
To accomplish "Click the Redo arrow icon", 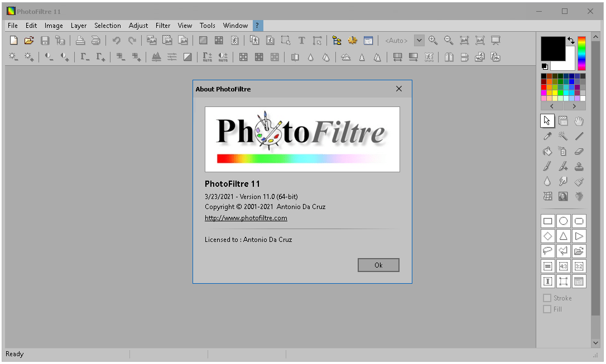I will point(132,41).
